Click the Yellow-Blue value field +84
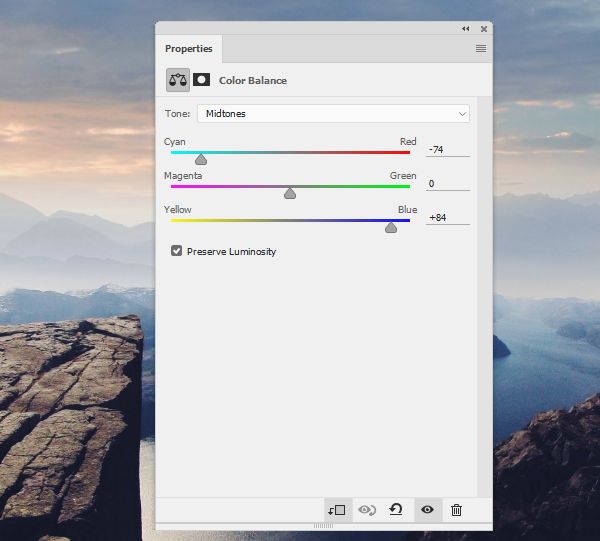600x541 pixels. [x=447, y=218]
